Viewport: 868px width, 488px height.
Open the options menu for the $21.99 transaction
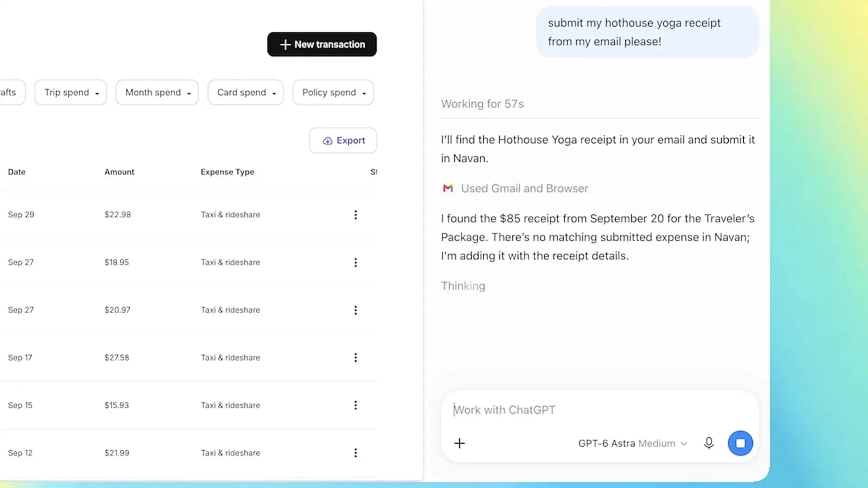tap(355, 453)
